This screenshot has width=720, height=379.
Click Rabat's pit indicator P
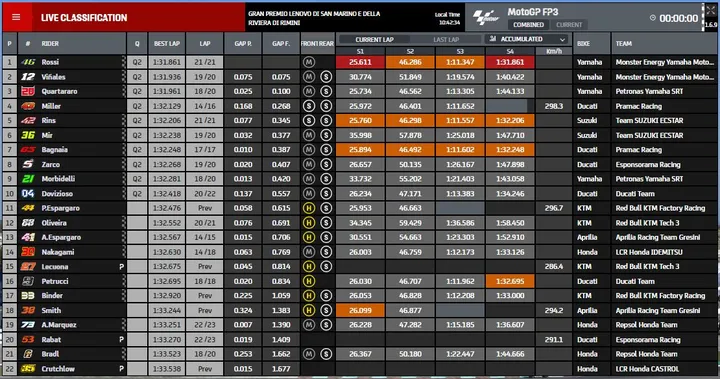pyautogui.click(x=121, y=339)
